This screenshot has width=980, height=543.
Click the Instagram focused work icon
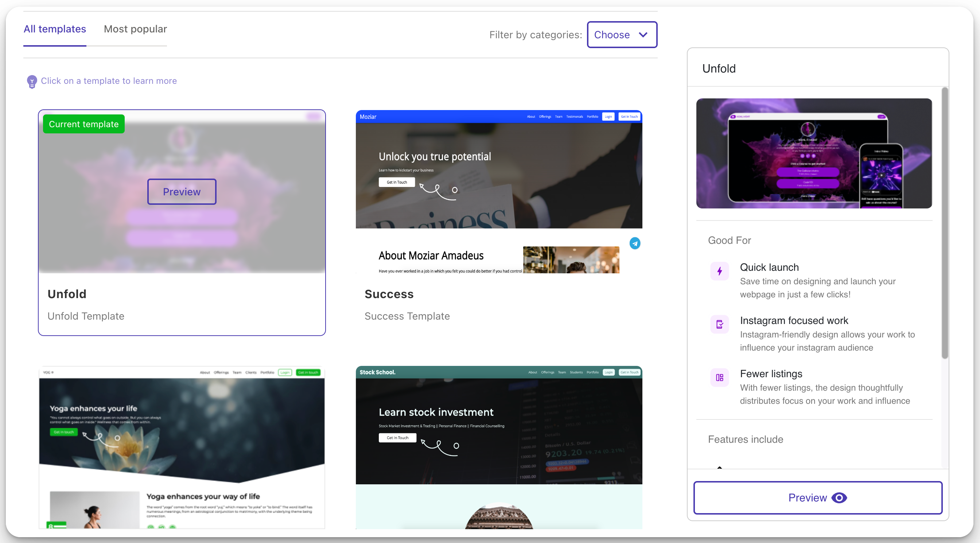719,324
